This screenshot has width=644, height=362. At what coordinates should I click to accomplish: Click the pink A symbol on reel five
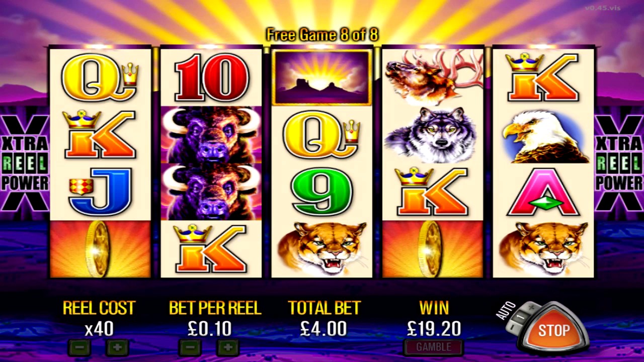(x=543, y=192)
